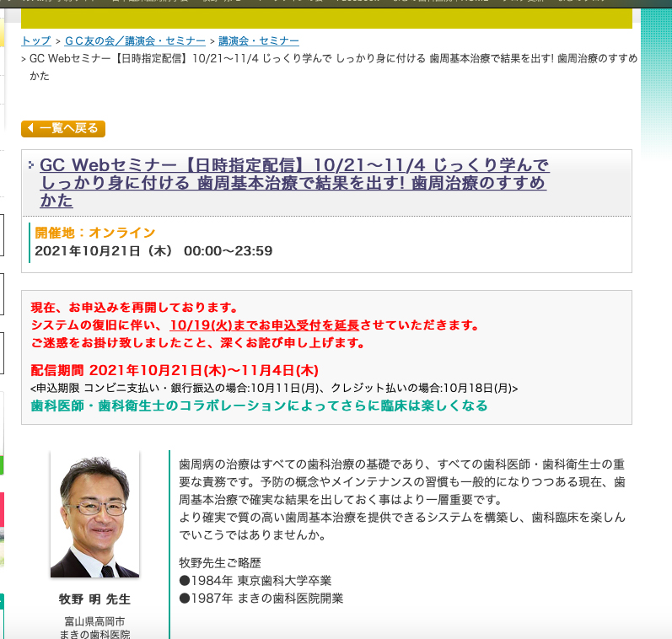Click the bullet icon beside seminar title
The height and width of the screenshot is (639, 672).
pos(31,164)
